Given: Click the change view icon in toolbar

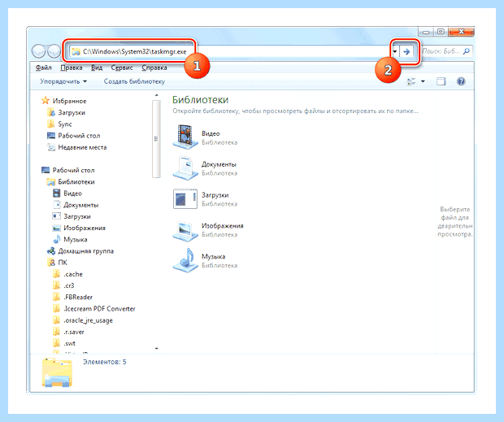Looking at the screenshot, I should [x=411, y=81].
